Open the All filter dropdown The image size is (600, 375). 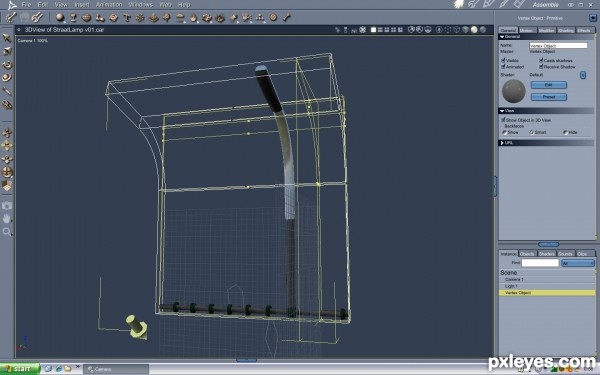click(578, 263)
